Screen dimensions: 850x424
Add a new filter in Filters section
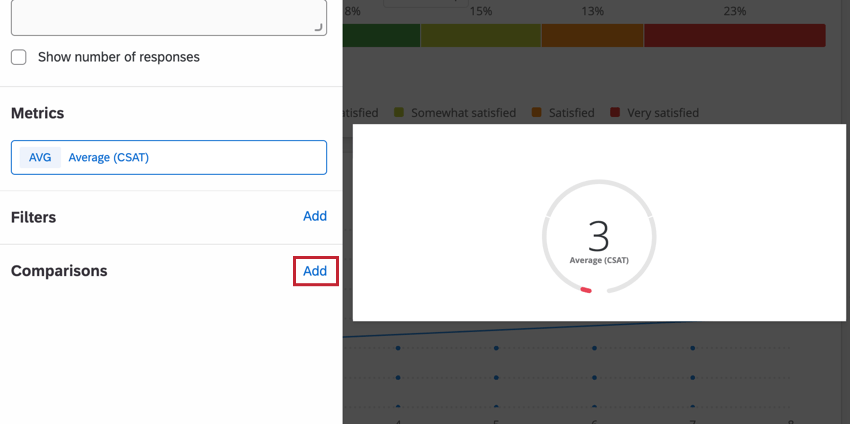pyautogui.click(x=315, y=216)
